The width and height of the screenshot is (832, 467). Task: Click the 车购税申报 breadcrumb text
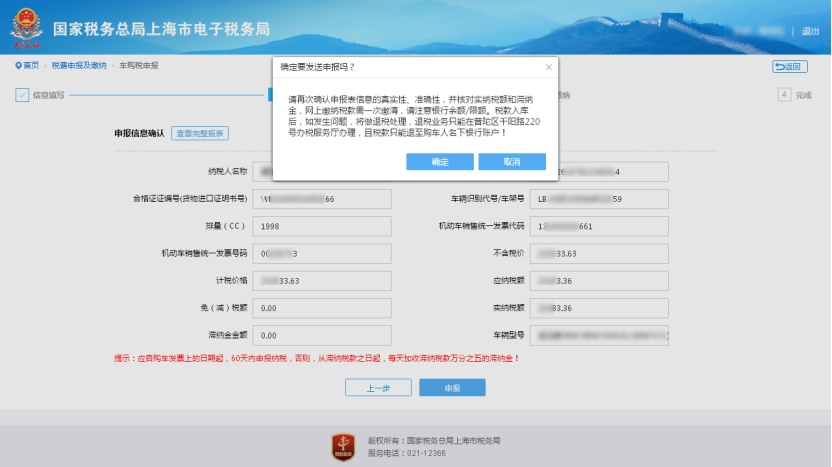click(x=138, y=65)
